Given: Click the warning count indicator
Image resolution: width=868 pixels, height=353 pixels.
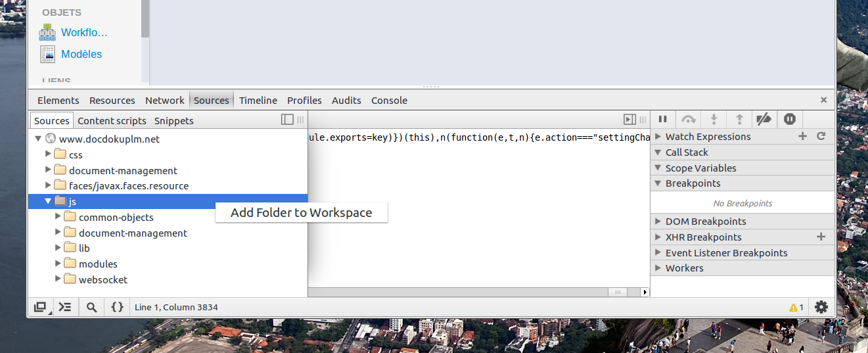Looking at the screenshot, I should tap(796, 307).
